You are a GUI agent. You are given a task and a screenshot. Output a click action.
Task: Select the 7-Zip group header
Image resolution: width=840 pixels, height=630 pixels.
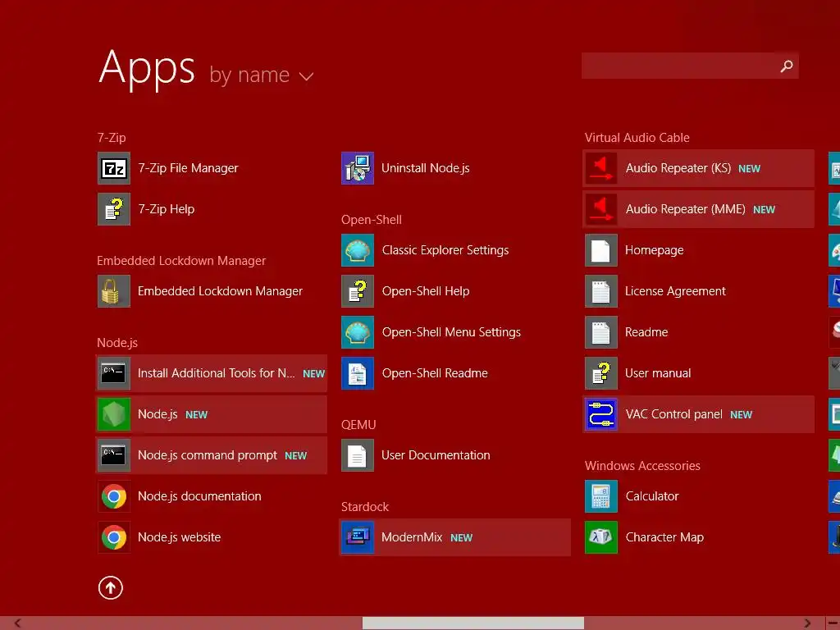click(112, 138)
